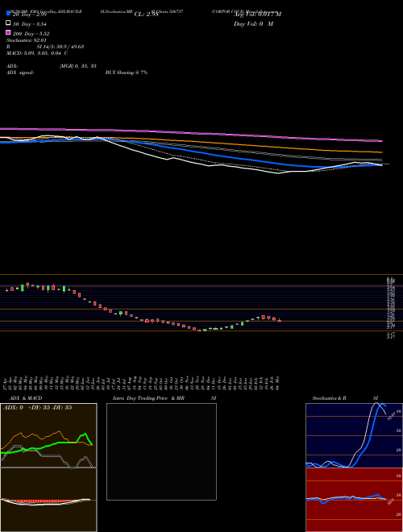Click the blue stochastics chart panel
Viewport: 403px width, 532px height.
[354, 435]
